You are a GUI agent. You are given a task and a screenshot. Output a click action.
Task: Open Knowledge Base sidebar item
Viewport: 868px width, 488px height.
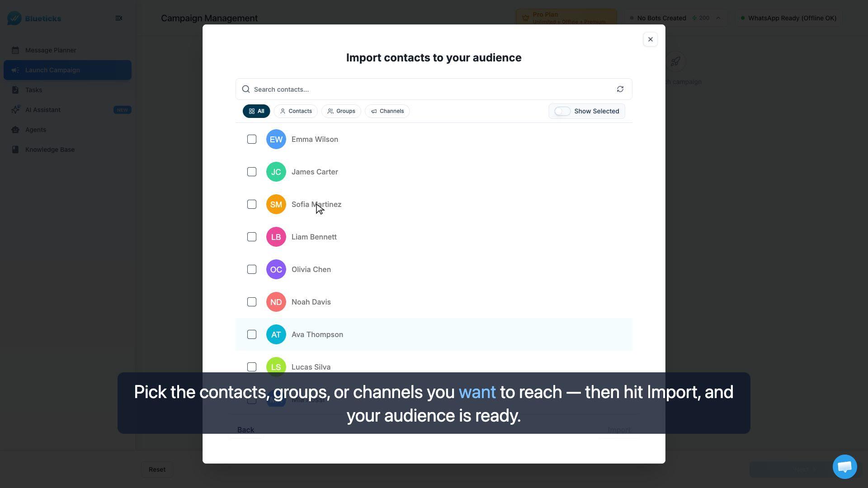pyautogui.click(x=67, y=150)
